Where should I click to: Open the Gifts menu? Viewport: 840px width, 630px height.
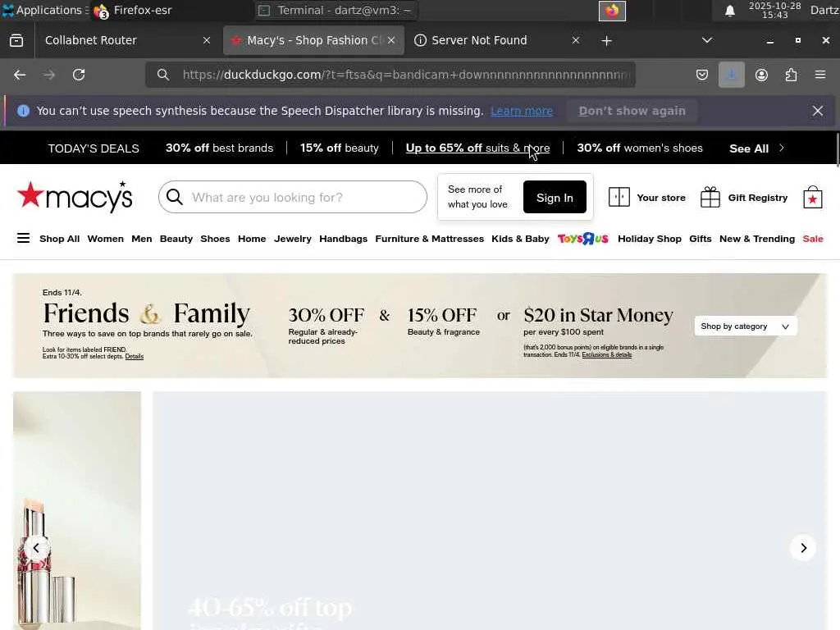coord(701,239)
